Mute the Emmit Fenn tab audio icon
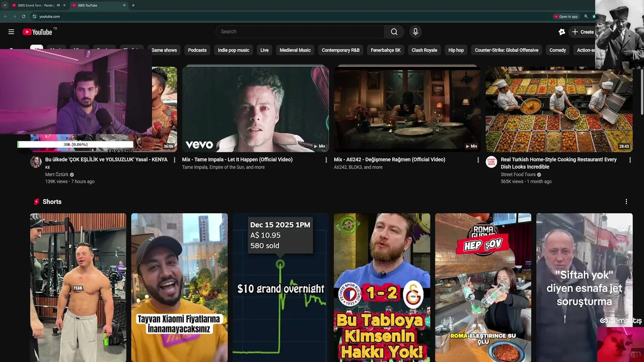Image resolution: width=644 pixels, height=362 pixels. [58, 5]
